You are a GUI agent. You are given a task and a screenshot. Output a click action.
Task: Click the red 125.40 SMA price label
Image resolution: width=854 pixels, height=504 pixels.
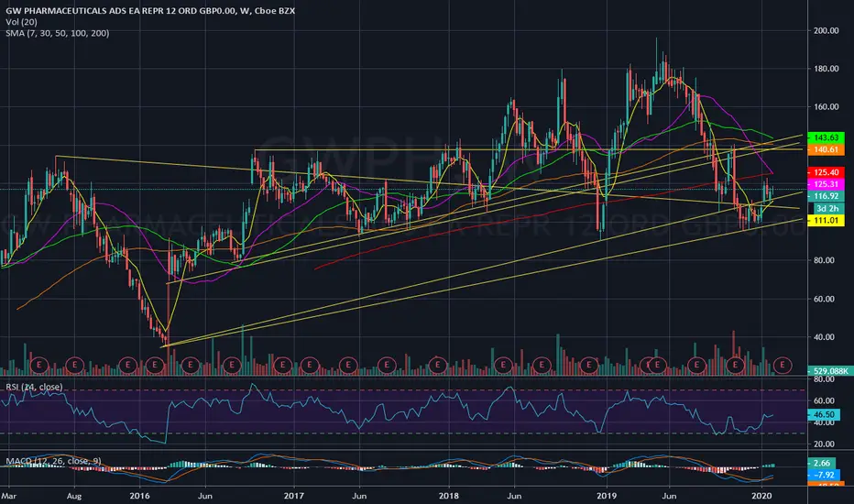826,172
